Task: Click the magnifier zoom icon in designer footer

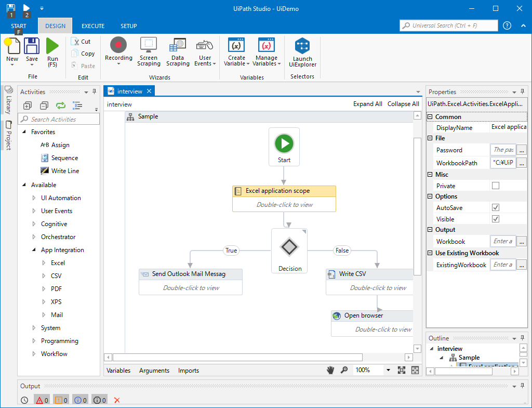Action: click(x=344, y=370)
